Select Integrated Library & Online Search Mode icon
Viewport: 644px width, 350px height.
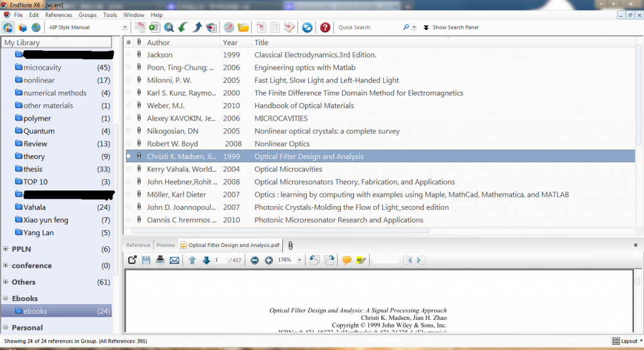[x=8, y=28]
